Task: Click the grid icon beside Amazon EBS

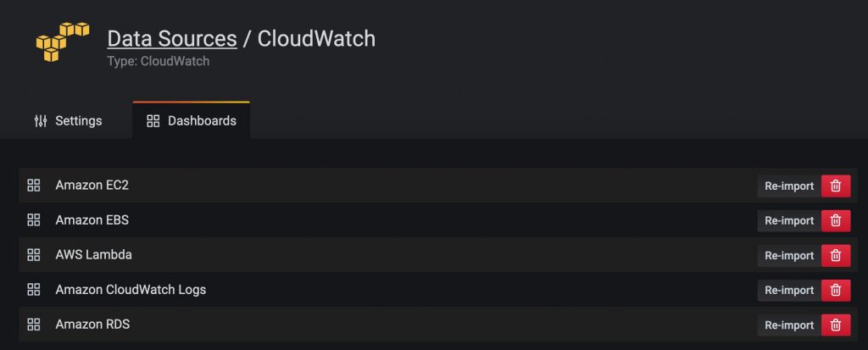Action: pyautogui.click(x=34, y=219)
